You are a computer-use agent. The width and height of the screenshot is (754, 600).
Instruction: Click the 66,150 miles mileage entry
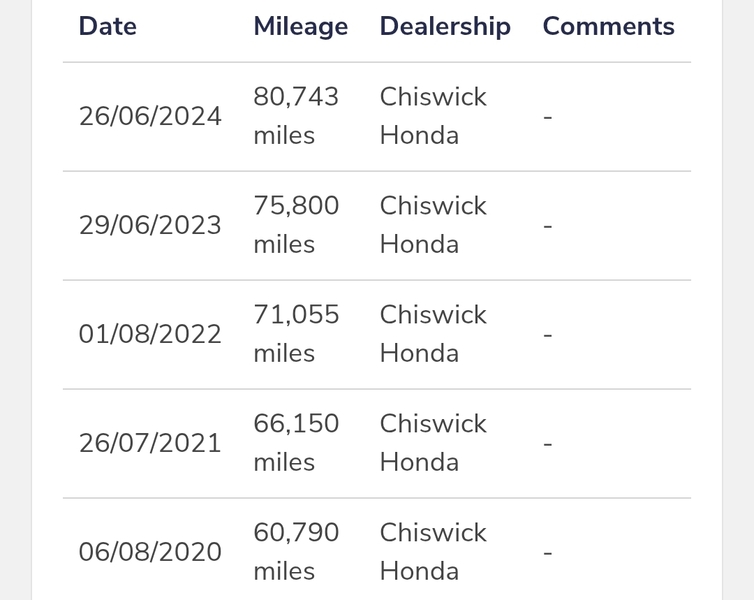pyautogui.click(x=296, y=443)
